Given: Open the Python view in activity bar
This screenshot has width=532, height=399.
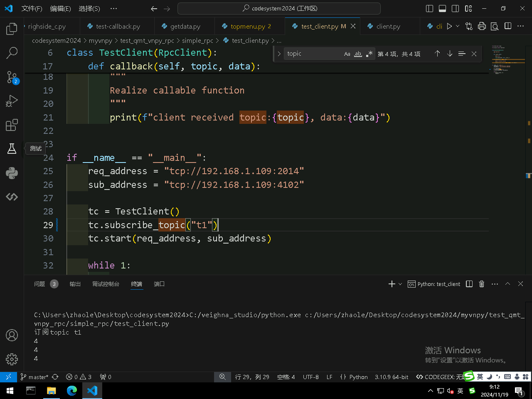Looking at the screenshot, I should pos(12,173).
